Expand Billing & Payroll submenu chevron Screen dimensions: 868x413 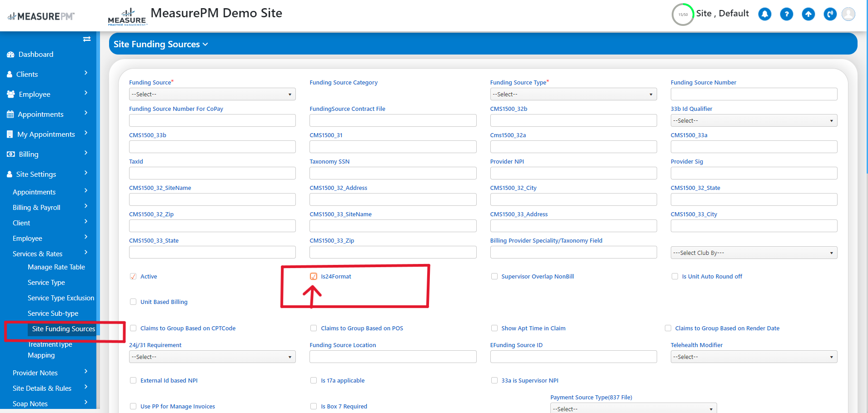[86, 206]
